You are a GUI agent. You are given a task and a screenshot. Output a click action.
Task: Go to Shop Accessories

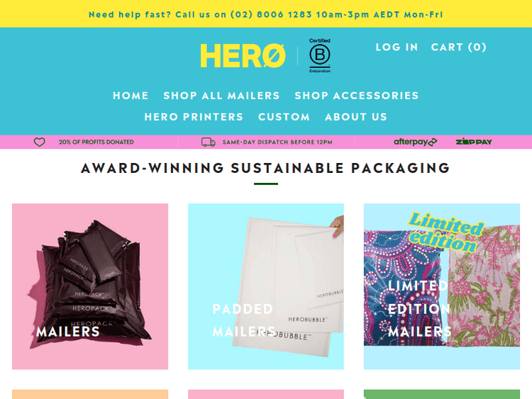coord(357,96)
